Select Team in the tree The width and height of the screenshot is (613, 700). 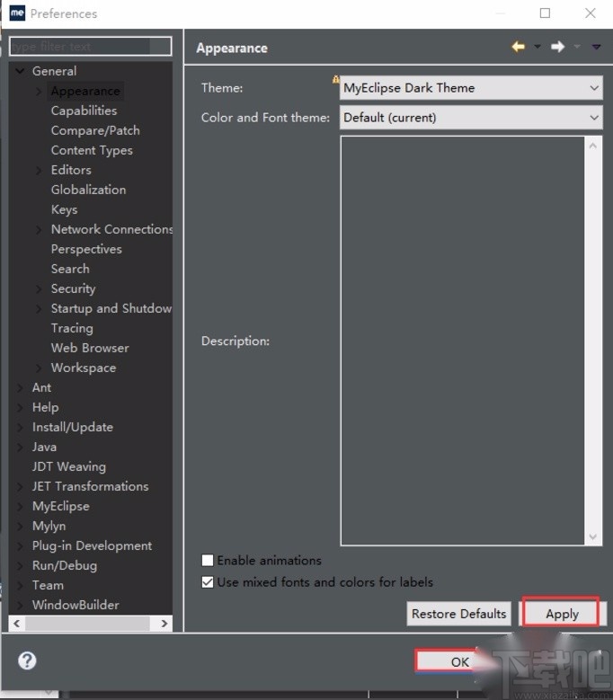point(49,585)
